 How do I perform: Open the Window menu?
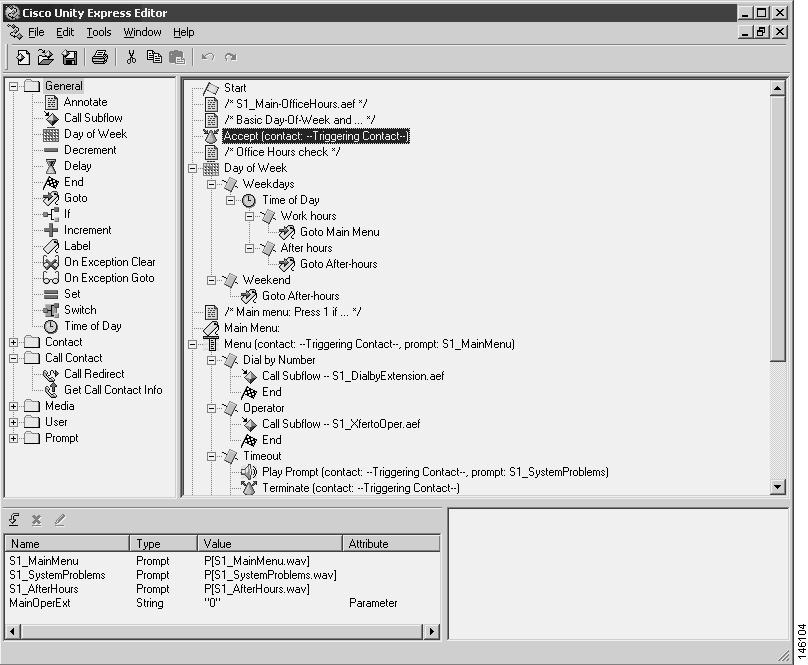(x=142, y=31)
